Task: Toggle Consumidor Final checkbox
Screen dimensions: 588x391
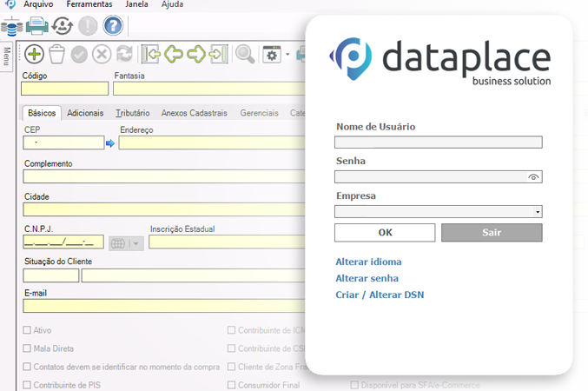Action: pos(231,385)
